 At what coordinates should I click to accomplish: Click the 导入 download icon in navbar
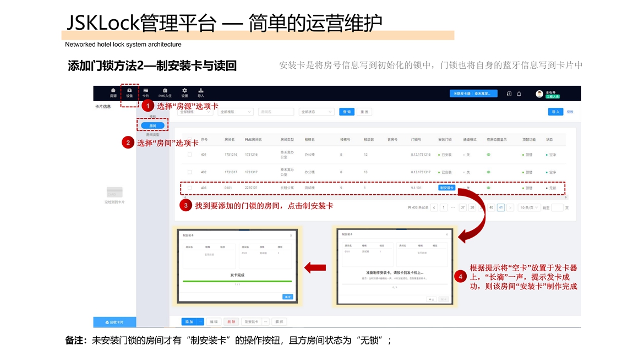tap(201, 92)
